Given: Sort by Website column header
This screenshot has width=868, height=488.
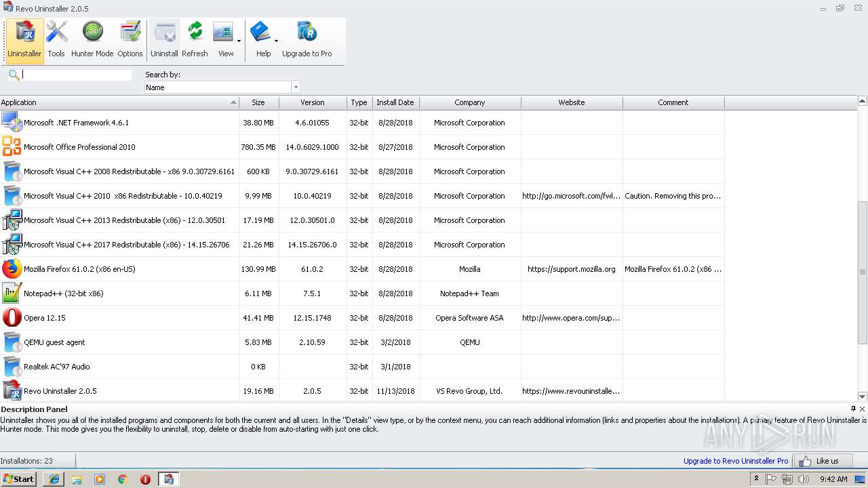Looking at the screenshot, I should click(572, 102).
